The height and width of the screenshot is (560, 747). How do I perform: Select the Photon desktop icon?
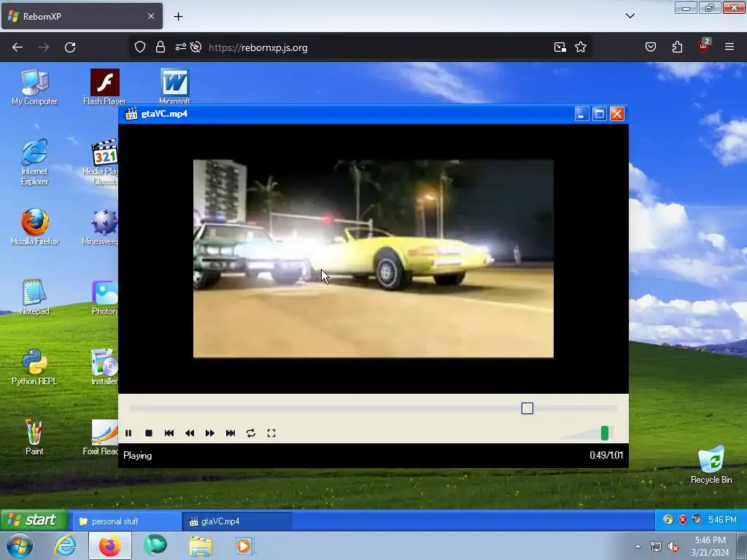click(x=104, y=297)
